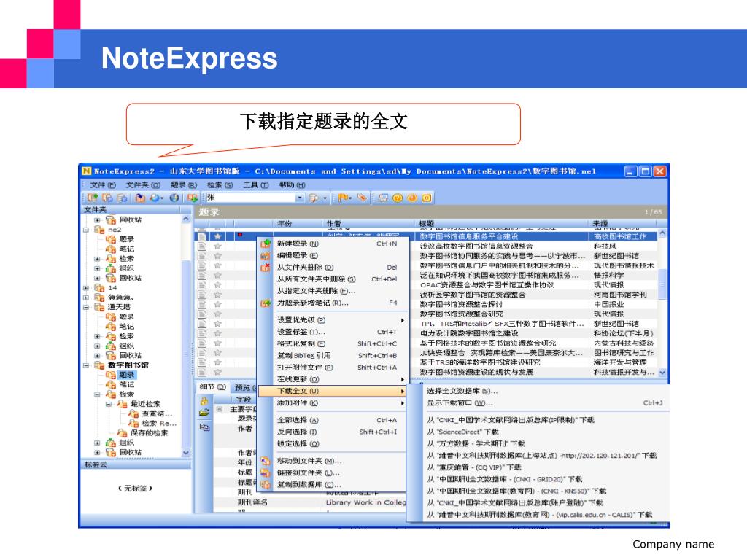Screen dimensions: 747x560
Task: Open the 帮助 menu
Action: coord(292,184)
